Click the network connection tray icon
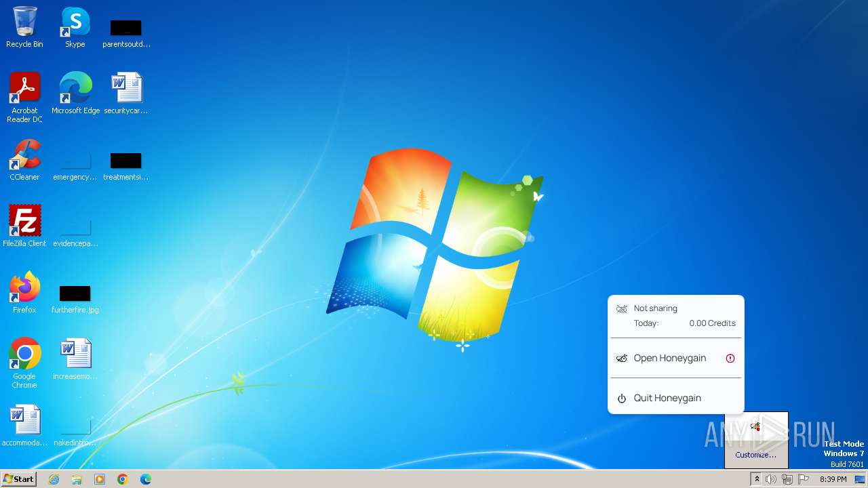Screen dimensions: 868x488 [x=787, y=479]
